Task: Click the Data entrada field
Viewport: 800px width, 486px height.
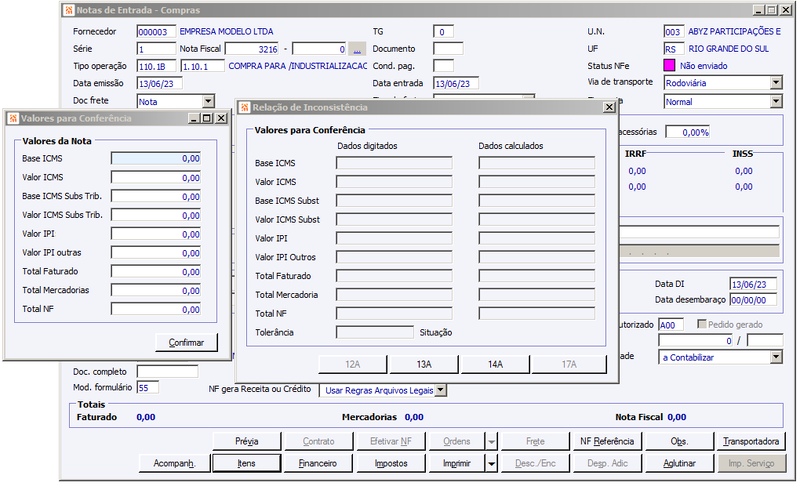Action: tap(456, 84)
